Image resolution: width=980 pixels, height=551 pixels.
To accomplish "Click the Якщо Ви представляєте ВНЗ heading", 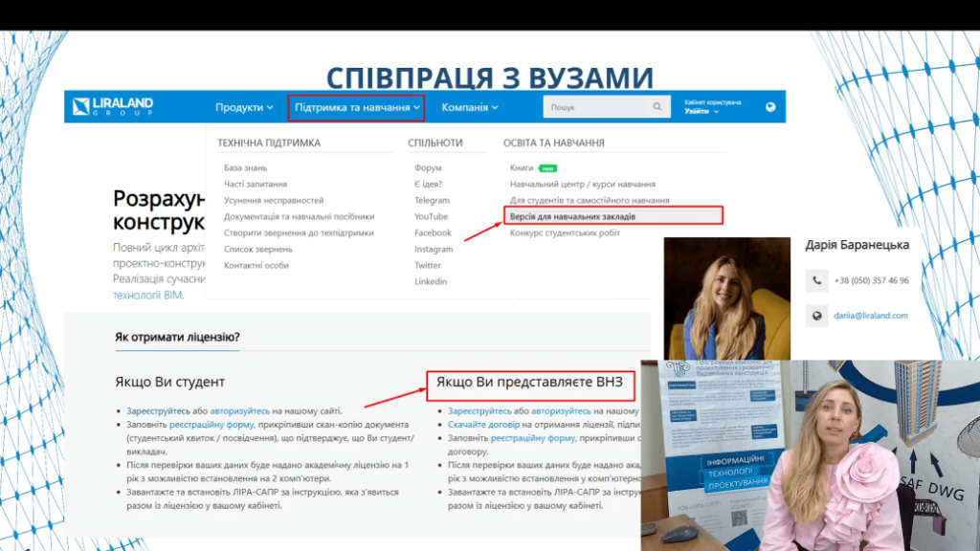I will click(x=529, y=382).
